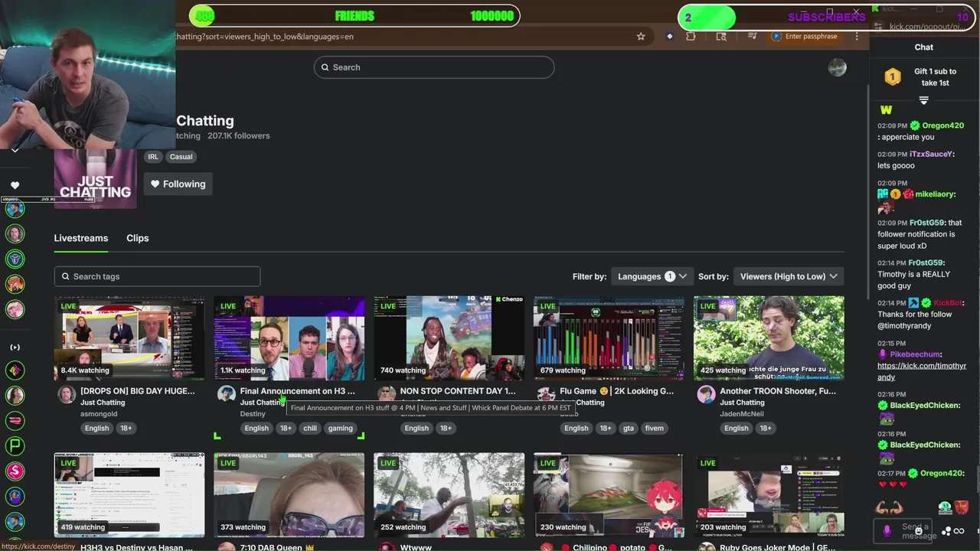This screenshot has width=980, height=551.
Task: Open the kick.com/timothyrandy link in chat
Action: coord(922,371)
